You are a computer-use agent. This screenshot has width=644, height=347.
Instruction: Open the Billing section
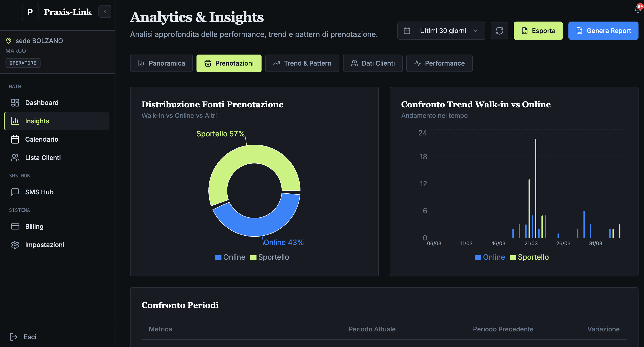click(x=34, y=226)
